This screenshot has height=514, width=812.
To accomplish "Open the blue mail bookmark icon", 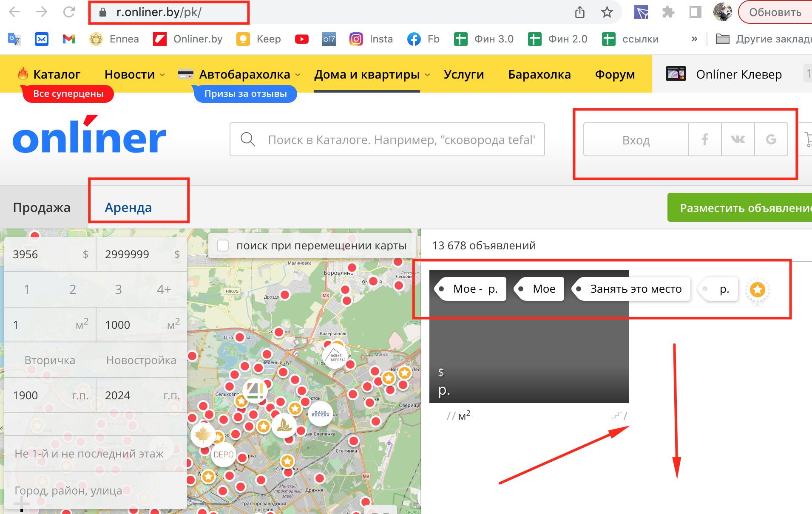I will pos(42,39).
